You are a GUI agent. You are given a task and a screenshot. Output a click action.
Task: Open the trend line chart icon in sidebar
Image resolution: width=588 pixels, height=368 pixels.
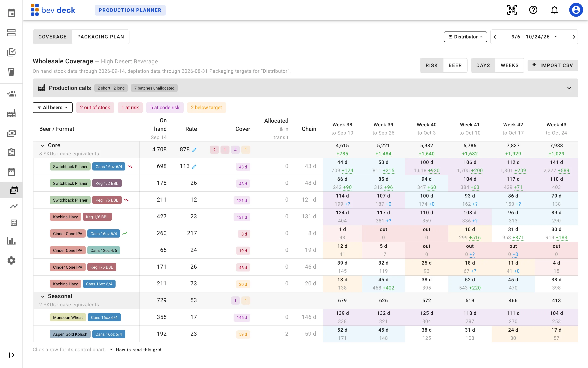coord(14,206)
